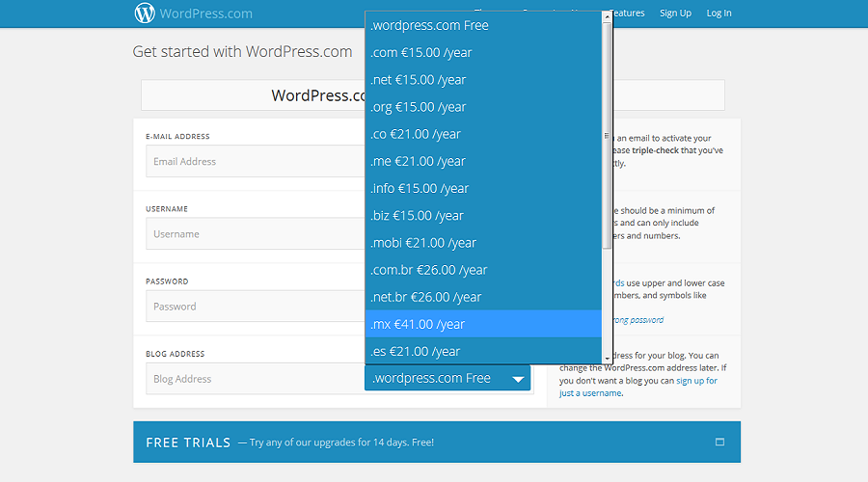This screenshot has width=868, height=482.
Task: Select .es €21.00 /year option
Action: pos(483,351)
